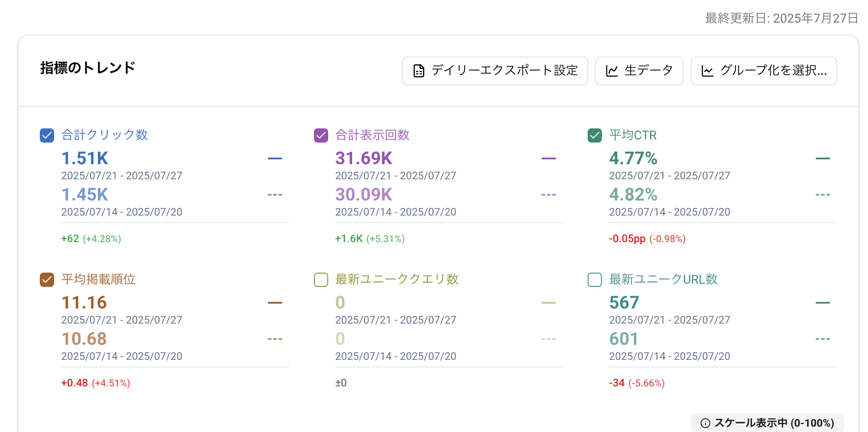Image resolution: width=868 pixels, height=432 pixels.
Task: Open デイリーエクスポート設定
Action: coord(495,70)
